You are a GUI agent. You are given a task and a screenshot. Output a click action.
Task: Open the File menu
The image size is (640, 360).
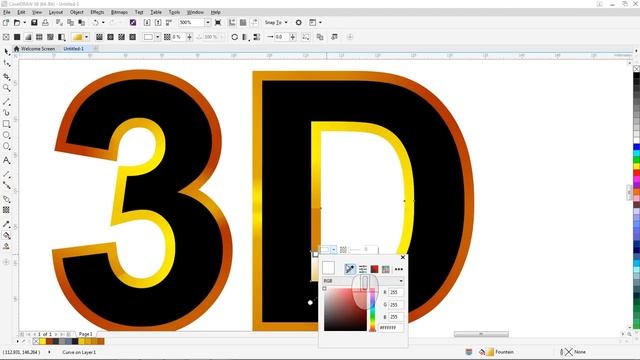pos(7,12)
